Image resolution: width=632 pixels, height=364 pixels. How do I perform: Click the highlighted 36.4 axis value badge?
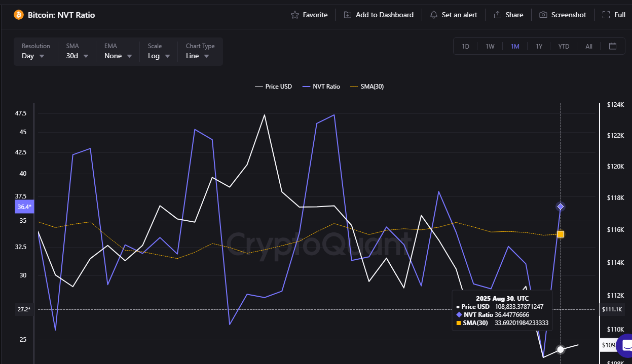tap(23, 207)
